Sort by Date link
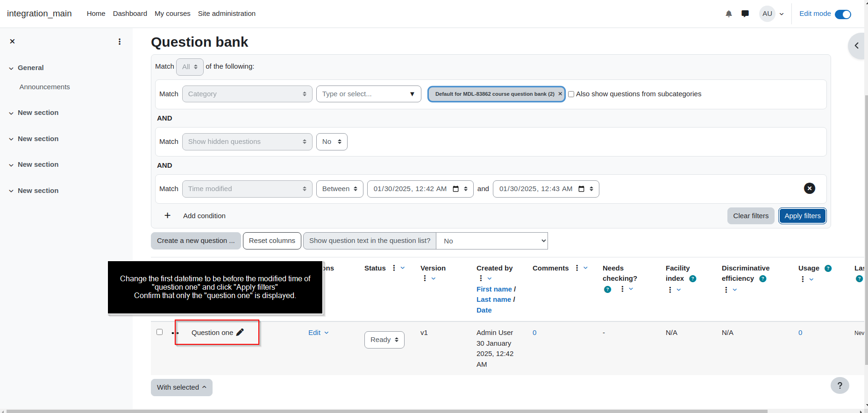The width and height of the screenshot is (868, 413). pyautogui.click(x=484, y=310)
